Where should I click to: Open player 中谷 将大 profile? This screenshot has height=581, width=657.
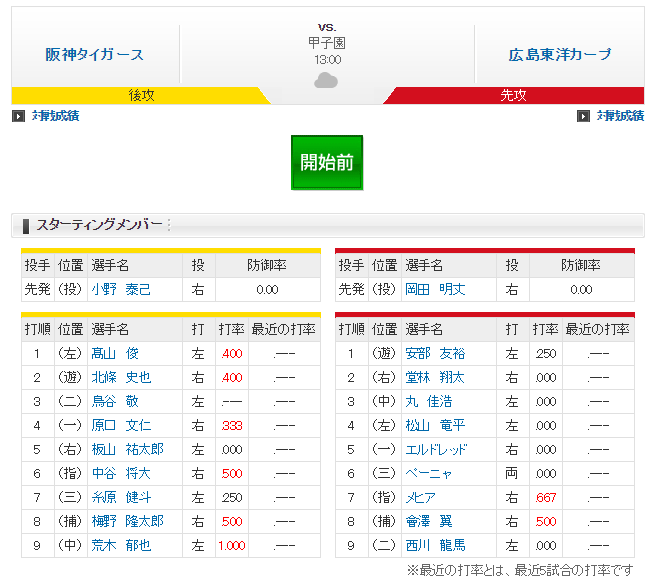click(x=121, y=473)
